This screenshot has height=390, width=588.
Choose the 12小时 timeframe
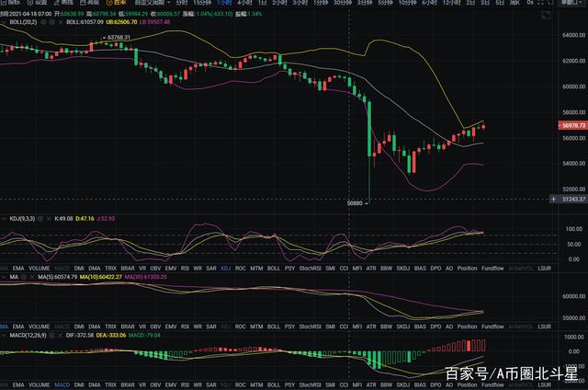point(451,2)
